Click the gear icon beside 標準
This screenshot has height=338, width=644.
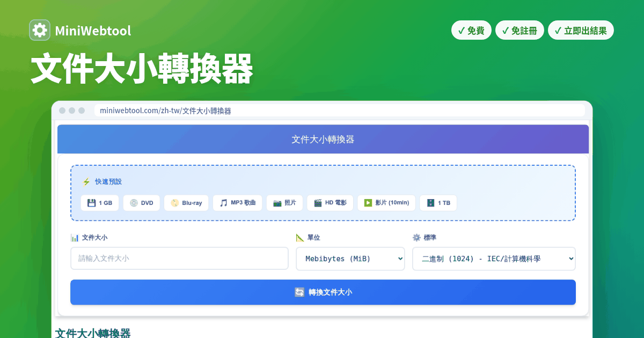(416, 238)
